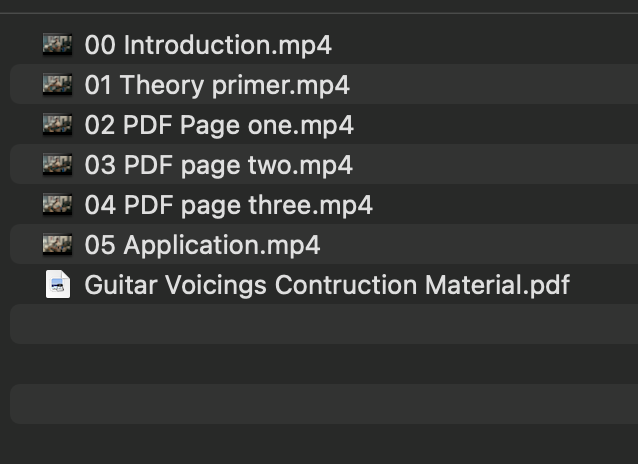Select the 05 Application video thumbnail icon
Image resolution: width=638 pixels, height=464 pixels.
57,244
